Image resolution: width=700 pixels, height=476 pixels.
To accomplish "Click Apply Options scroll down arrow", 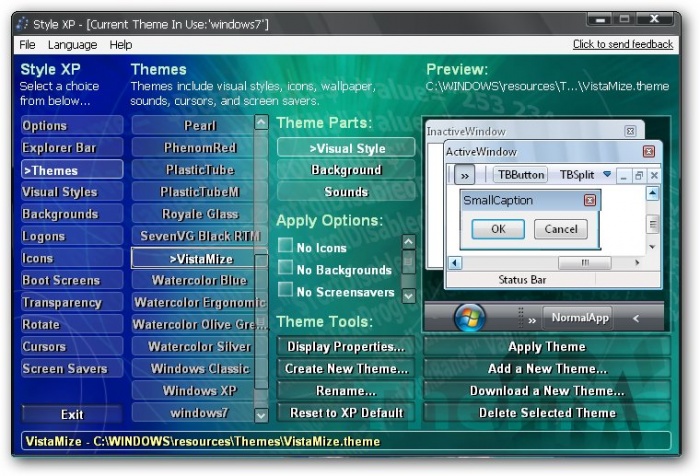I will pyautogui.click(x=408, y=296).
